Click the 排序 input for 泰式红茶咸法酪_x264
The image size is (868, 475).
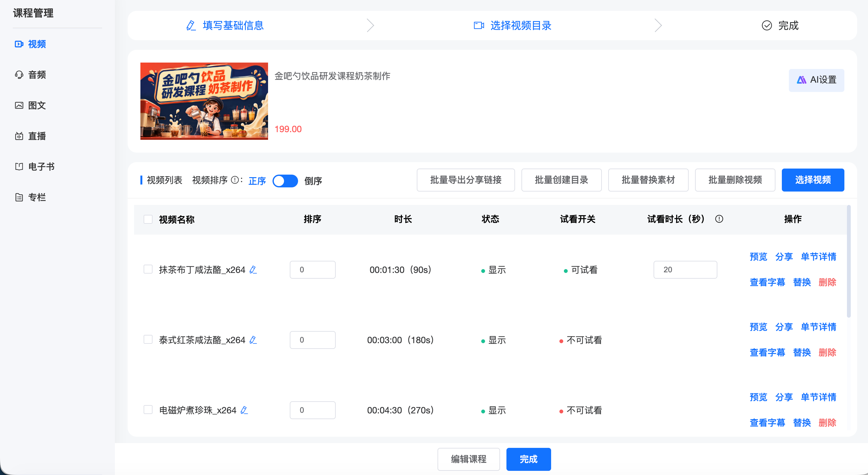pyautogui.click(x=312, y=340)
